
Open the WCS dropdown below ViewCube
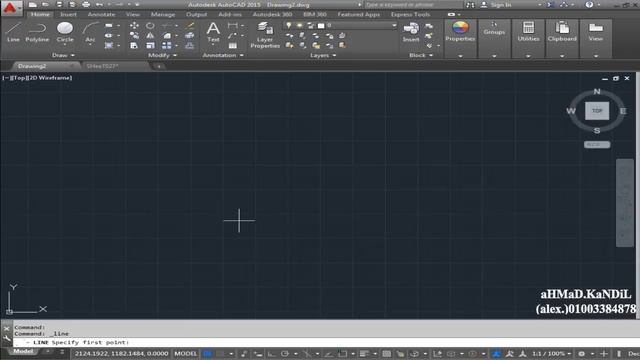tap(597, 144)
